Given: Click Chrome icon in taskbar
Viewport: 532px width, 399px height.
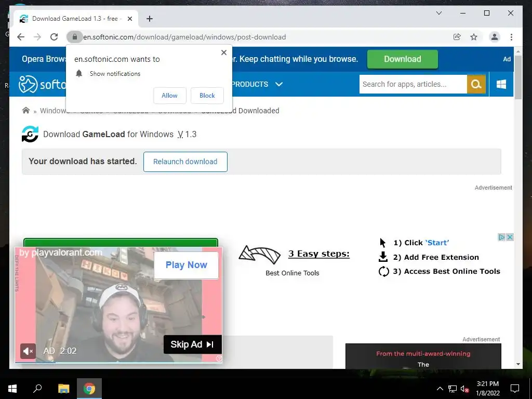Looking at the screenshot, I should tap(89, 389).
